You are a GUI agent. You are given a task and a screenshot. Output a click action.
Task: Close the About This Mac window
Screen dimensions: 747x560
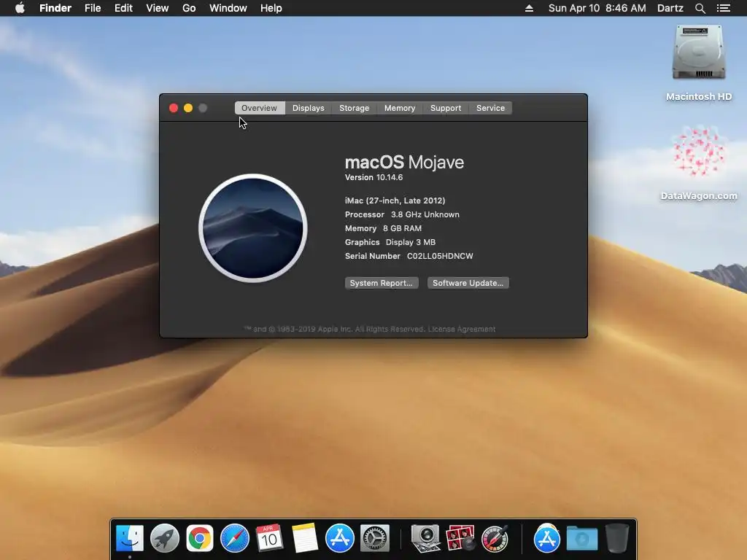[174, 108]
